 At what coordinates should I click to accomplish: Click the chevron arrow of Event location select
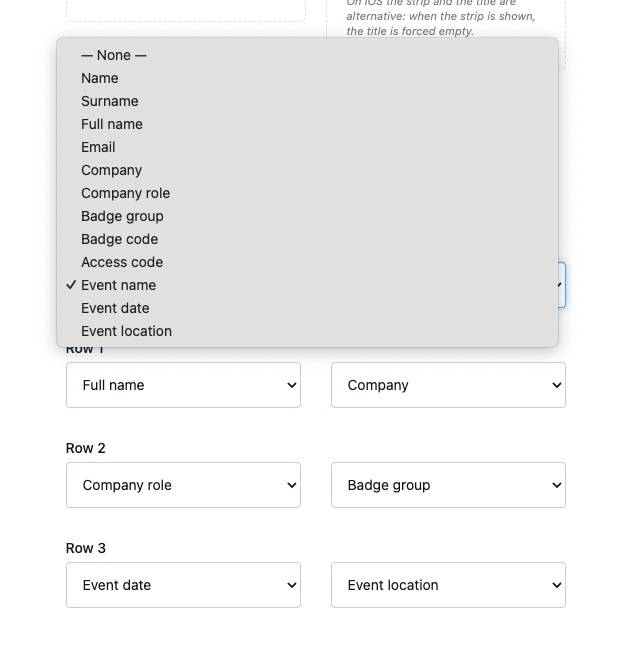(x=557, y=585)
